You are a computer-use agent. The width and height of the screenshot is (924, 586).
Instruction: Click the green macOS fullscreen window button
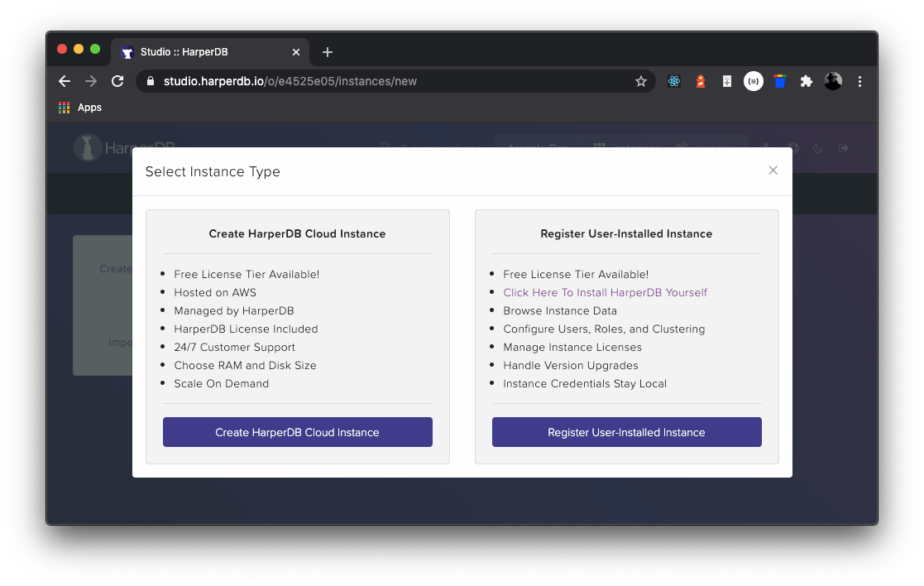(x=95, y=49)
